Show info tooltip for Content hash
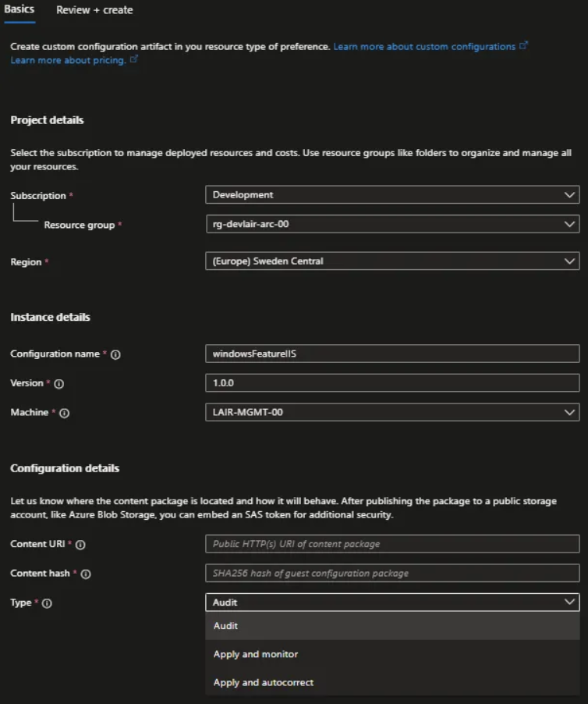The height and width of the screenshot is (704, 588). pos(86,574)
